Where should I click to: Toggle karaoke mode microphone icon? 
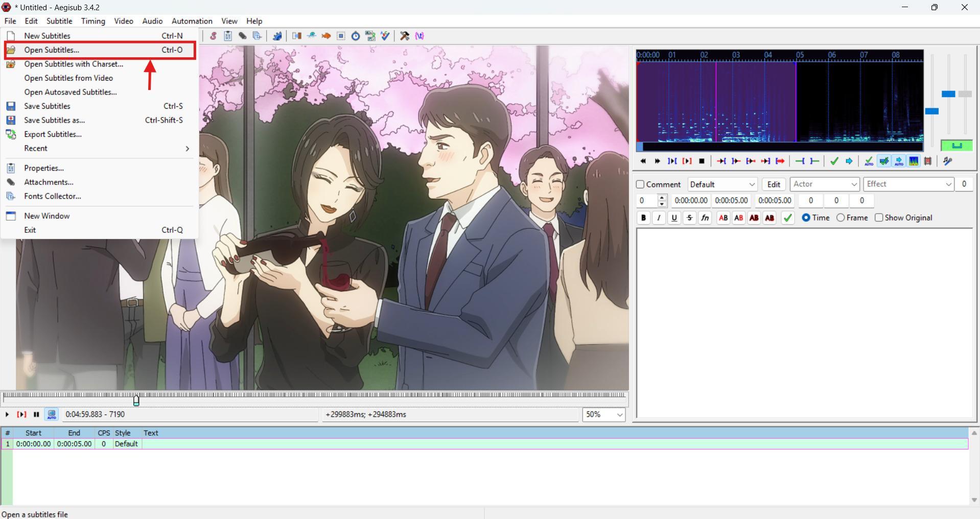coord(948,161)
